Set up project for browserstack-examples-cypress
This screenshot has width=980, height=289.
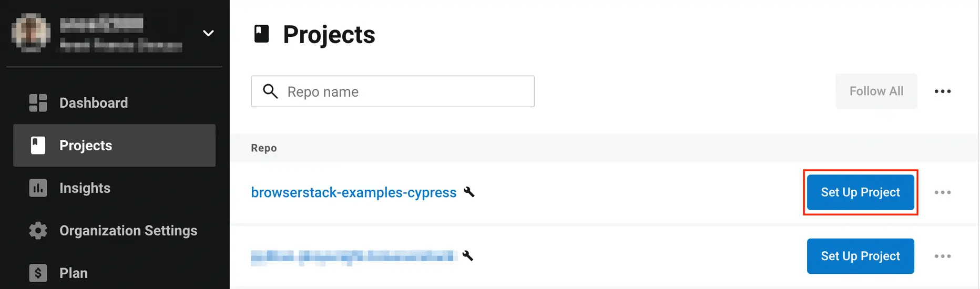pyautogui.click(x=860, y=192)
